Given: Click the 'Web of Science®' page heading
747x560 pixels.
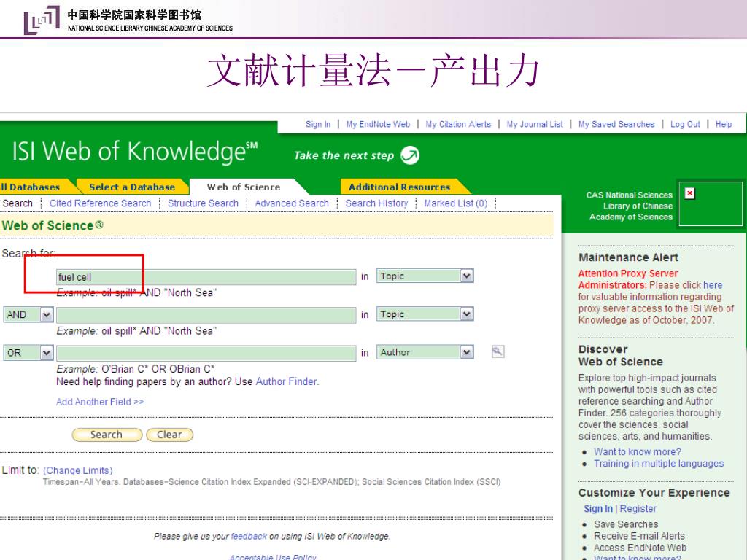Looking at the screenshot, I should tap(52, 225).
